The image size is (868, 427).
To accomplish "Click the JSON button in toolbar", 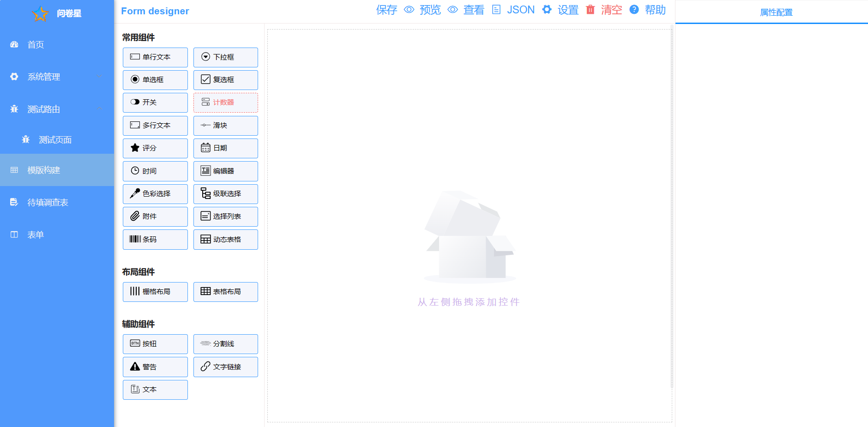I will pyautogui.click(x=520, y=10).
